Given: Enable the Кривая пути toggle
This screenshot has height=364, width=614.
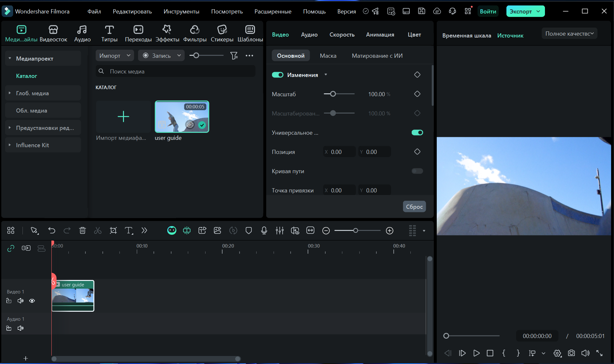Looking at the screenshot, I should point(417,171).
